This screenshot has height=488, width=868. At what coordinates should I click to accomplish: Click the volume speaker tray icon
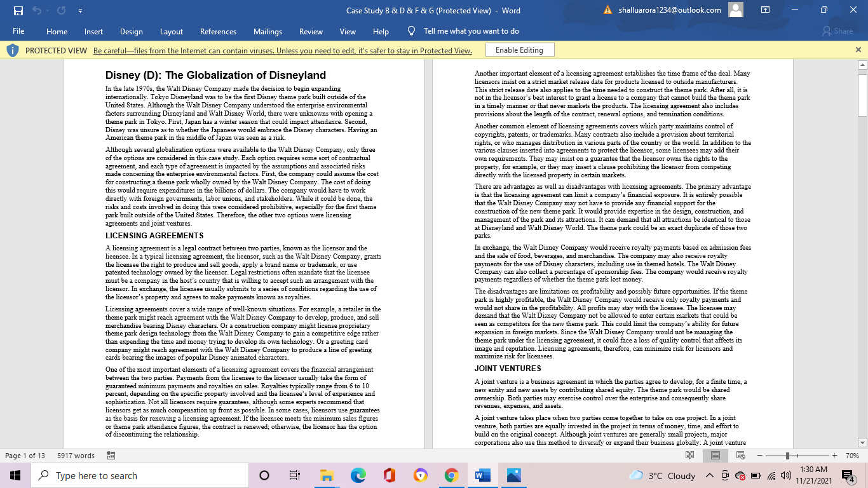[x=786, y=476]
